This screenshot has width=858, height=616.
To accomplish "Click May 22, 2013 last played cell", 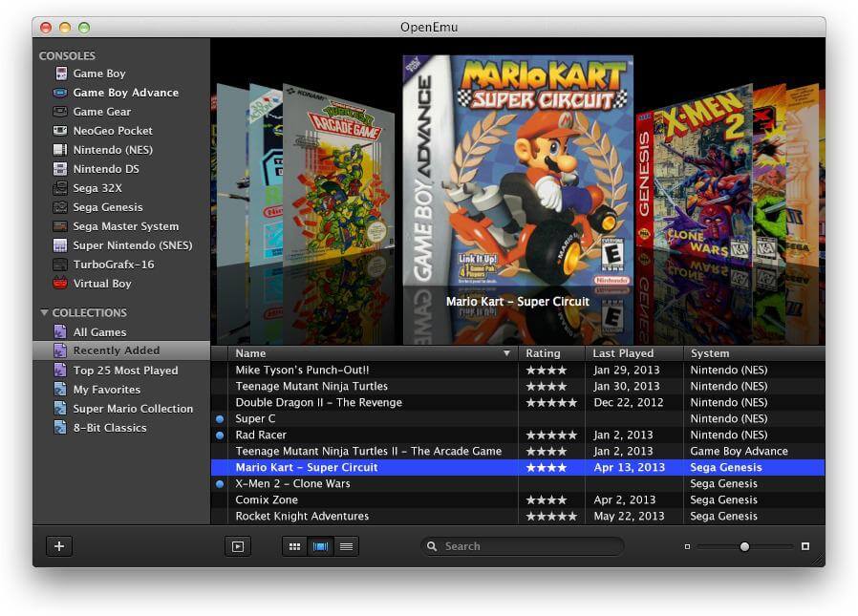I will pos(630,517).
